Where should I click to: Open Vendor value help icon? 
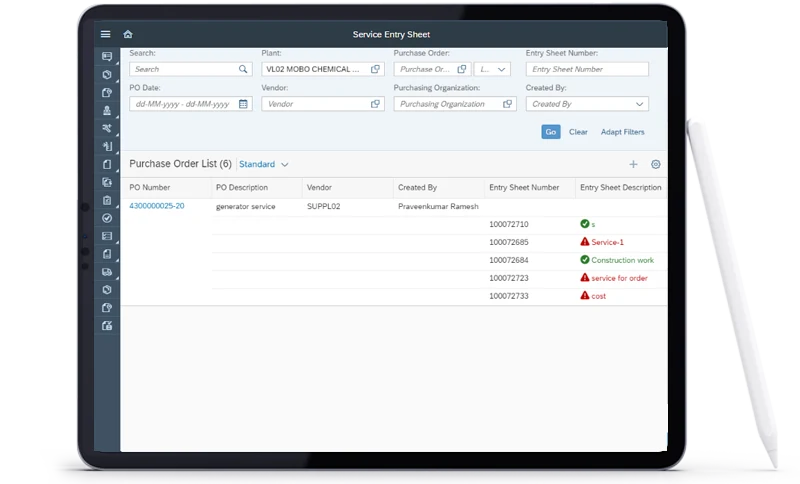click(x=375, y=104)
